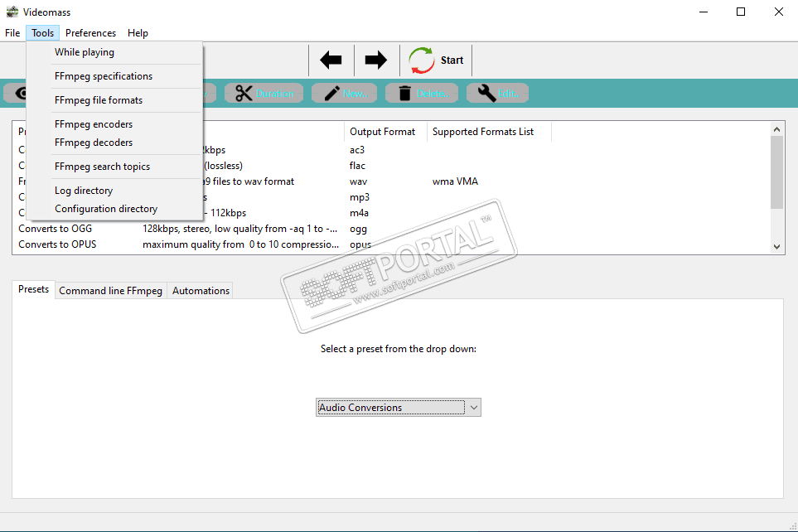Click the 128kbps, stereo OGG description cell
This screenshot has height=532, width=798.
(x=239, y=229)
